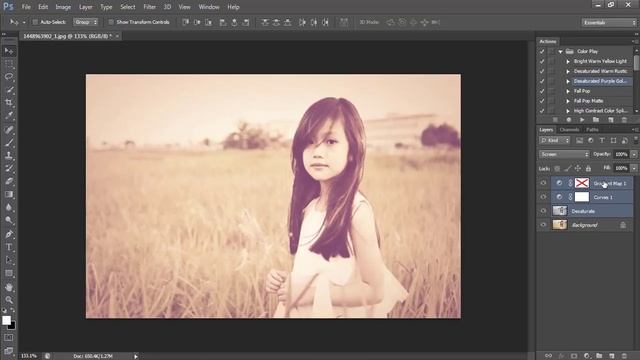Screen dimensions: 640x360
Task: Select the Blur tool
Action: coord(9,207)
